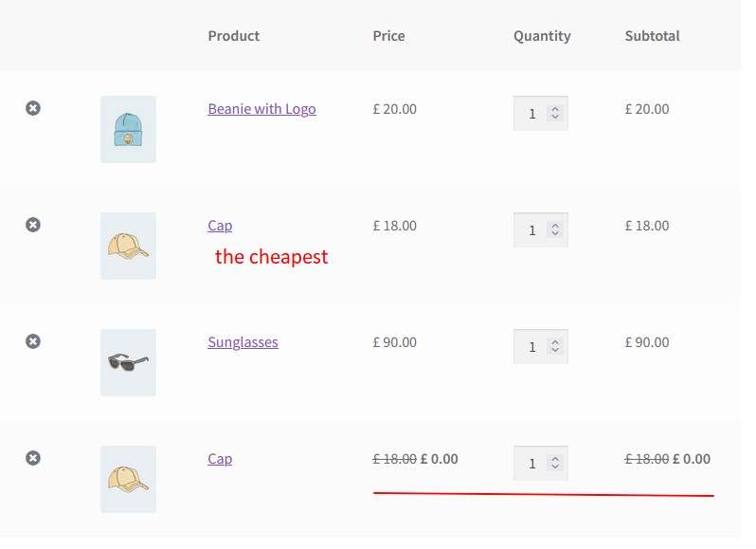Image resolution: width=756 pixels, height=549 pixels.
Task: Open the first Cap product link
Action: [220, 226]
